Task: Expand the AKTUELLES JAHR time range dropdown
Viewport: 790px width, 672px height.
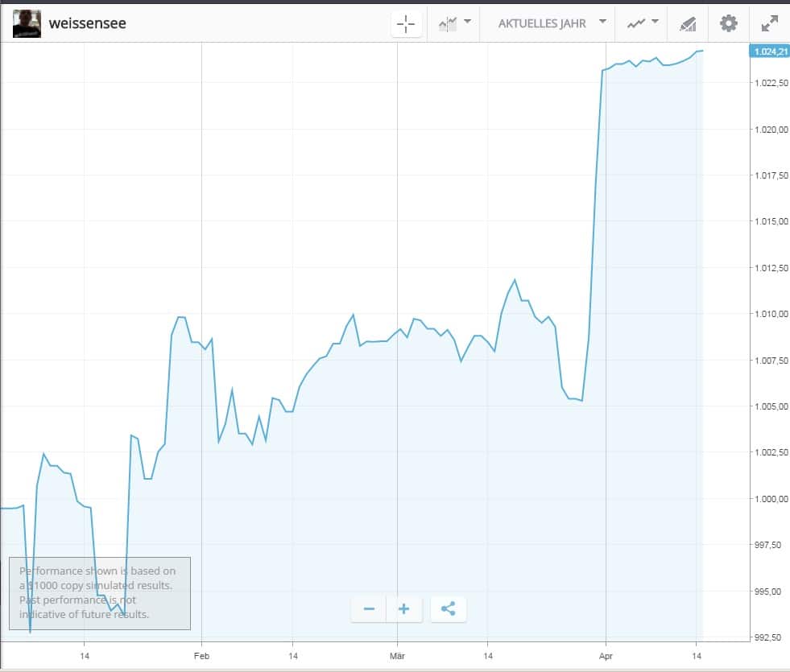Action: pyautogui.click(x=551, y=23)
